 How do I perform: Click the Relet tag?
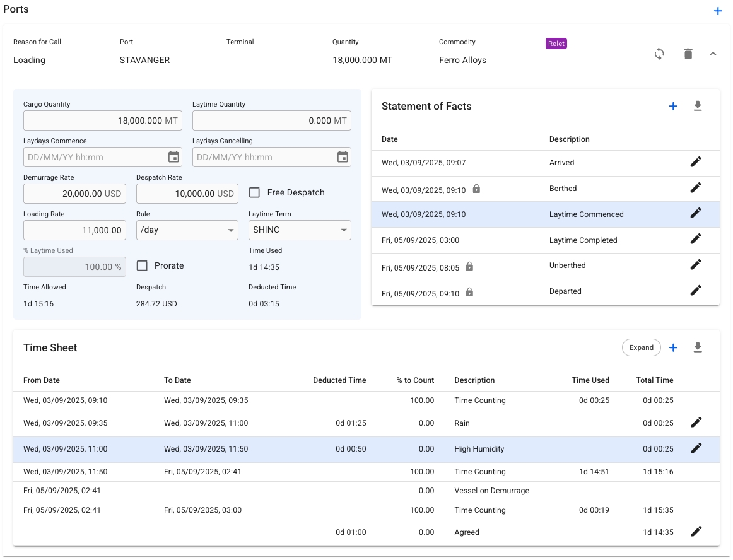click(x=556, y=44)
